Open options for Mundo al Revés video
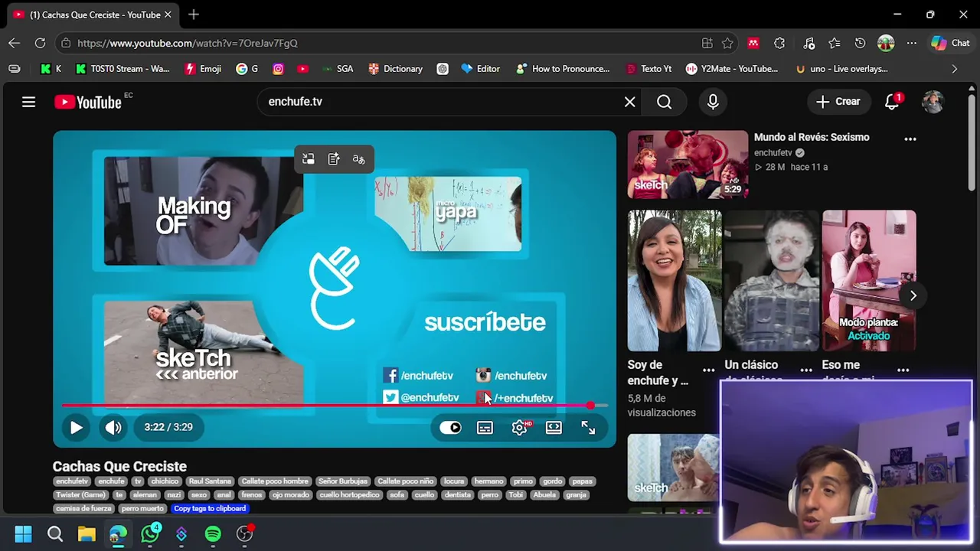This screenshot has width=980, height=551. click(910, 139)
